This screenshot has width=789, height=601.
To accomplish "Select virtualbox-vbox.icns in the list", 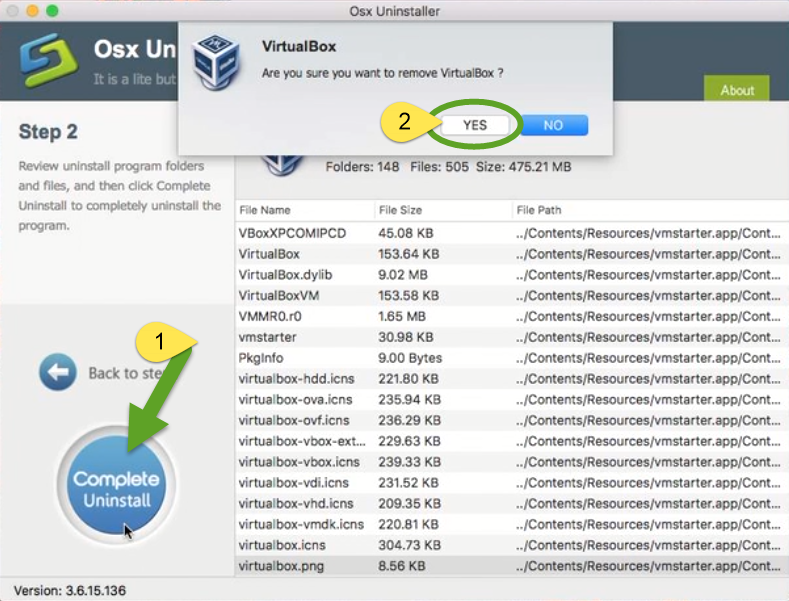I will 512,462.
